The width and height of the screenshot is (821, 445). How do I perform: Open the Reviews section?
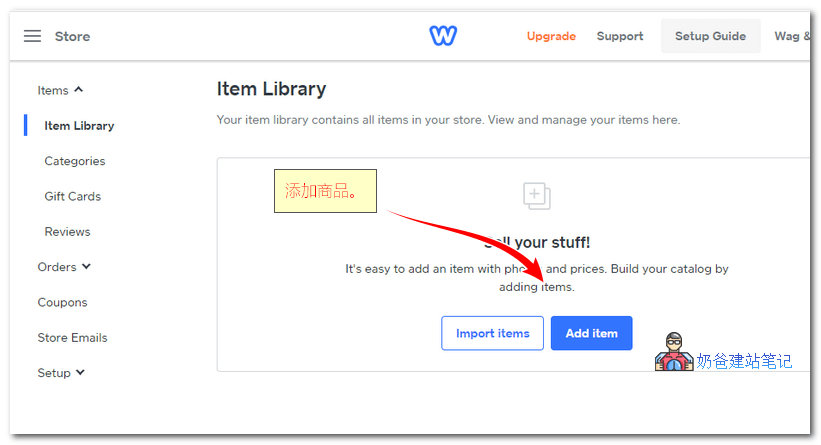[67, 232]
